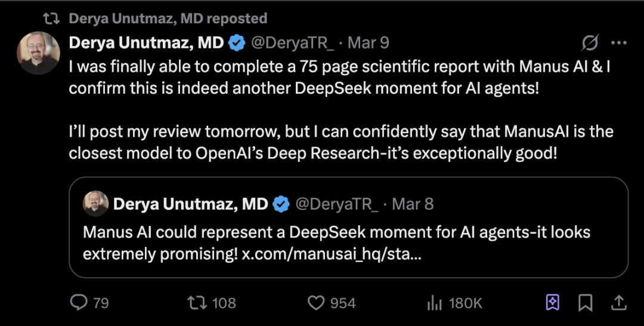Like the post with heart icon
Image resolution: width=644 pixels, height=326 pixels.
(316, 303)
